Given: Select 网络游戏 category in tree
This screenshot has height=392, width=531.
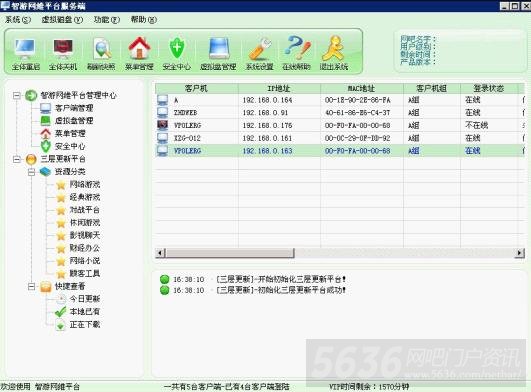Looking at the screenshot, I should click(x=85, y=184).
